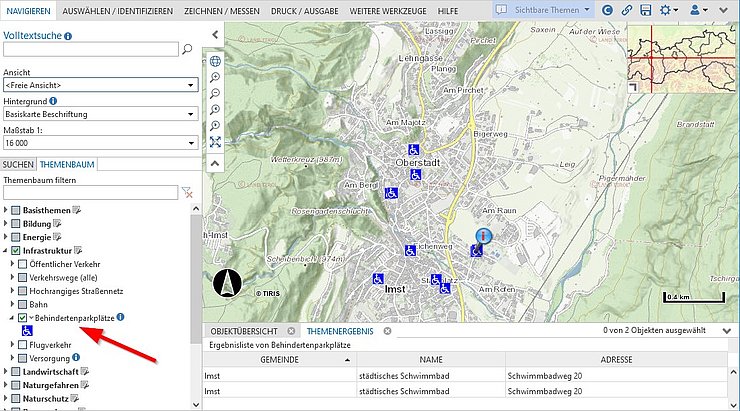Open the ZEICHNEN / MESSEN menu
740x411 pixels.
pyautogui.click(x=221, y=9)
